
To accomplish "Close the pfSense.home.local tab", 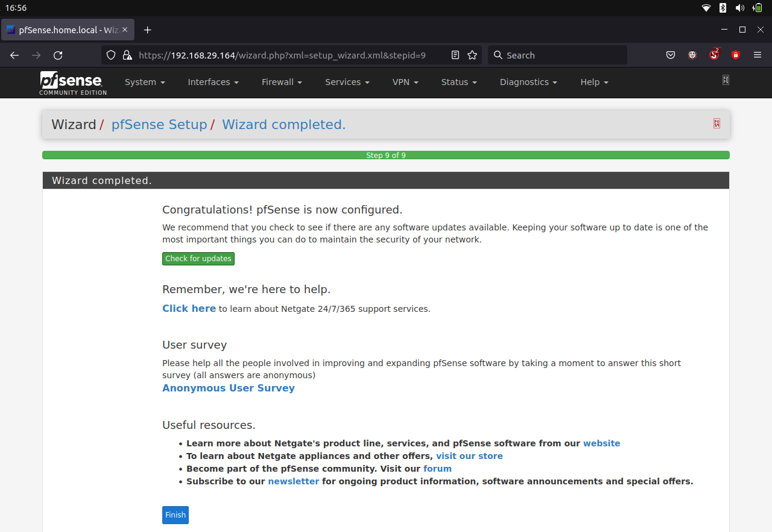I will [x=125, y=30].
